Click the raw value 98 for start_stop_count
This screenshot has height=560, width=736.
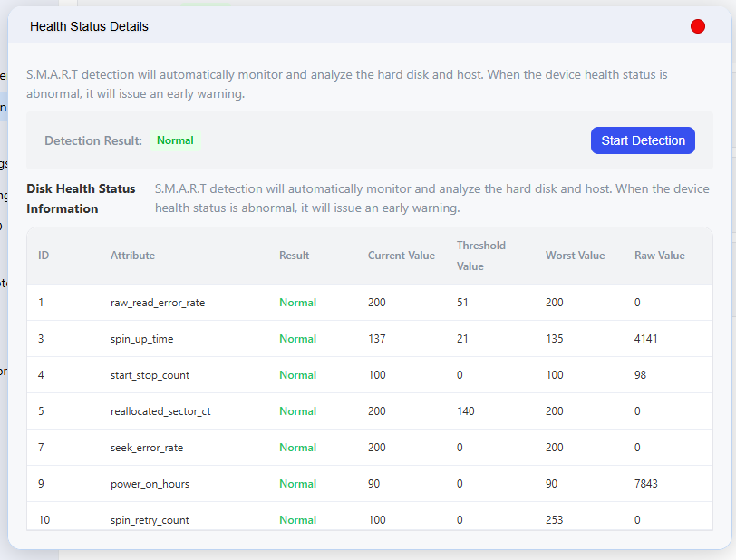[640, 375]
